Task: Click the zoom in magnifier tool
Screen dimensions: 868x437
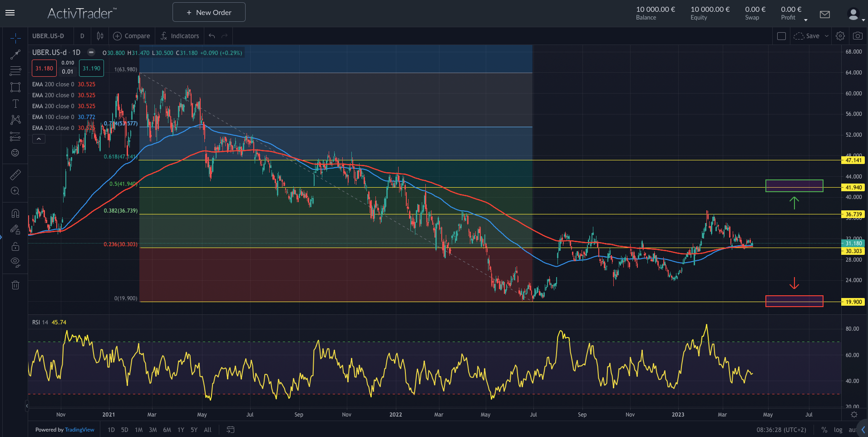Action: pyautogui.click(x=15, y=191)
